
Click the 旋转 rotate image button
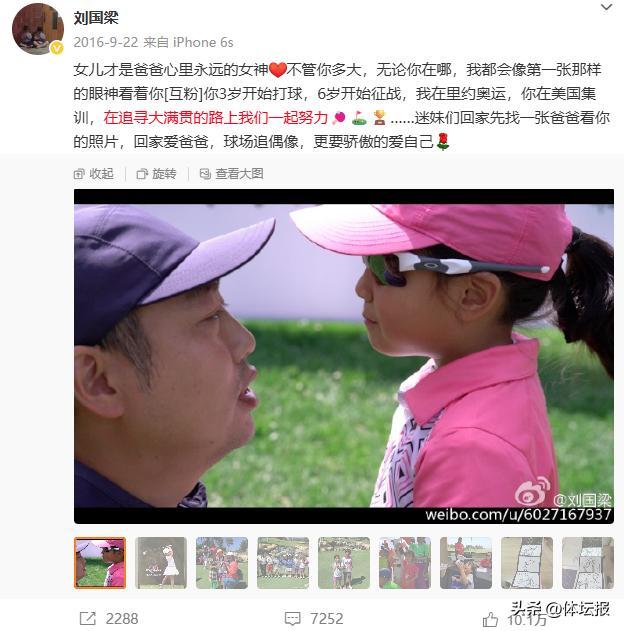157,174
